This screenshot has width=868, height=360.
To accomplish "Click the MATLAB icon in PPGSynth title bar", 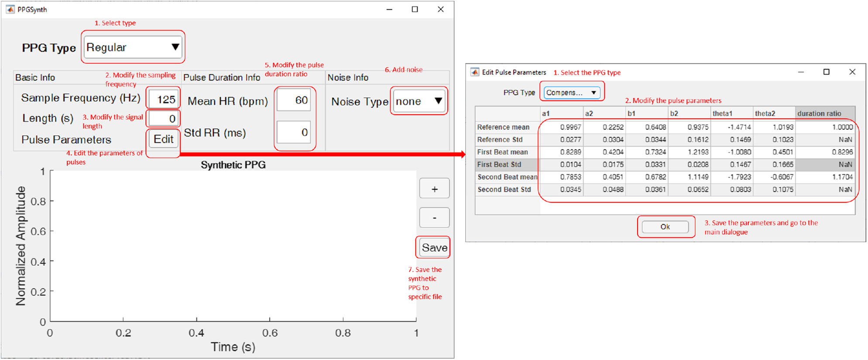I will (x=10, y=9).
